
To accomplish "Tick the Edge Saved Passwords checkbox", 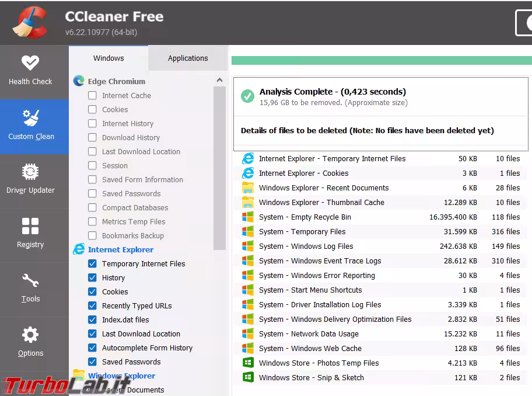I will point(92,193).
